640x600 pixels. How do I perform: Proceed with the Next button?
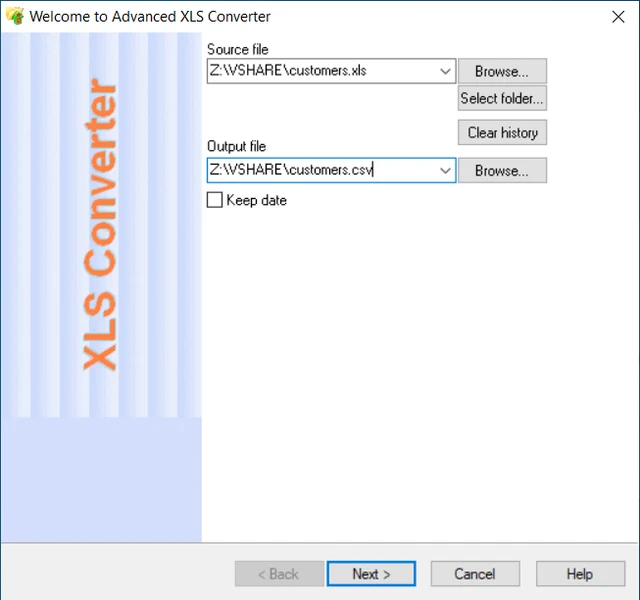[x=371, y=574]
